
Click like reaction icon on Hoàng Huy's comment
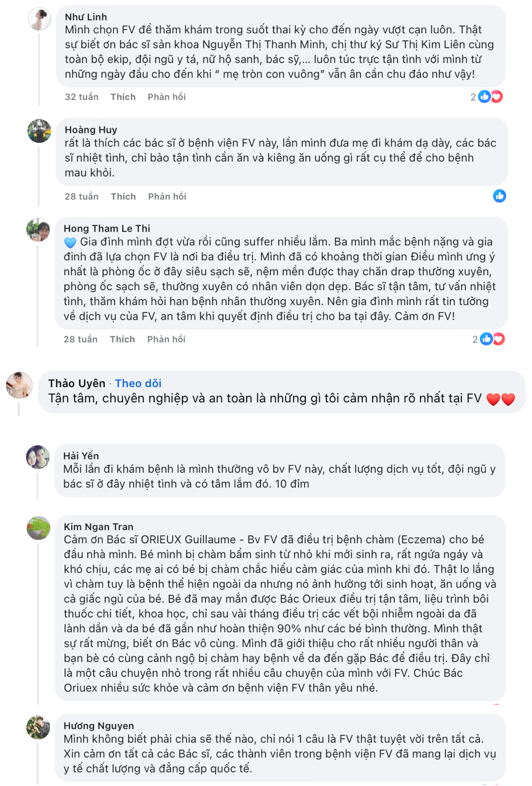[499, 196]
